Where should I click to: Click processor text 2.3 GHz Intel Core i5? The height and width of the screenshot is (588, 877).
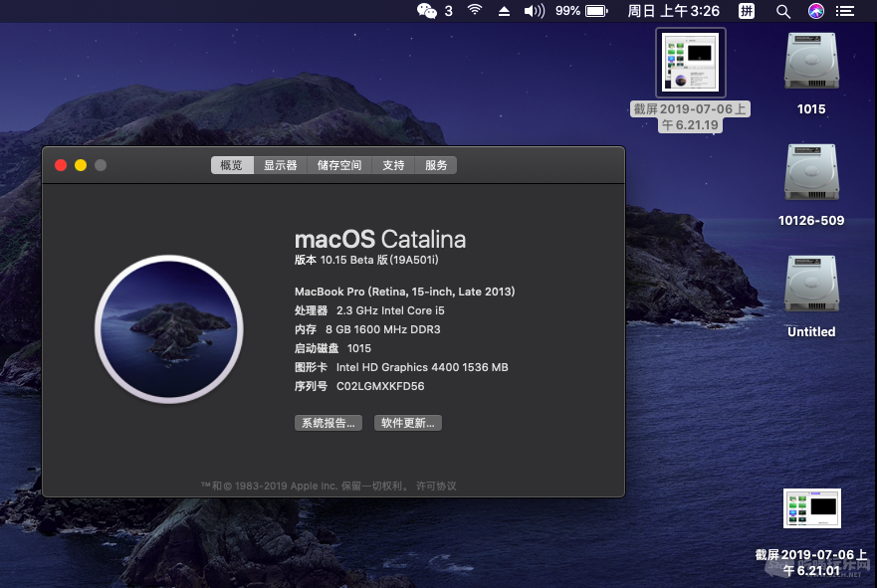click(390, 310)
